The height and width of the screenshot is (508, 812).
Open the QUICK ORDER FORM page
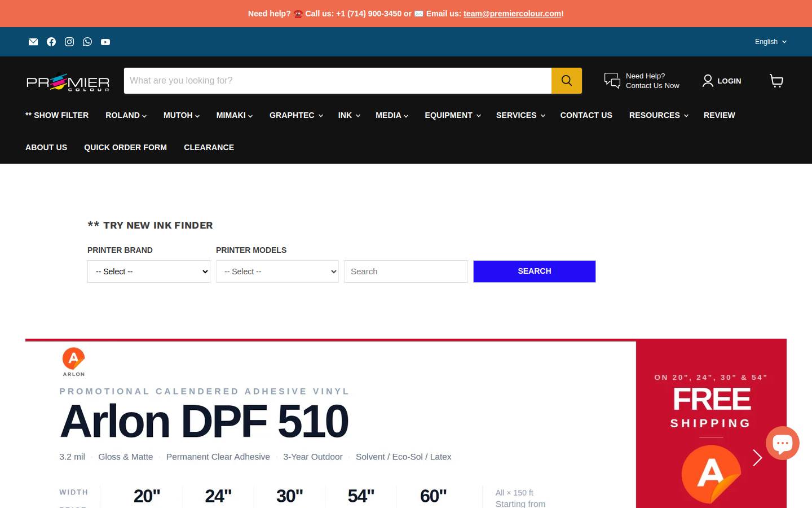125,147
